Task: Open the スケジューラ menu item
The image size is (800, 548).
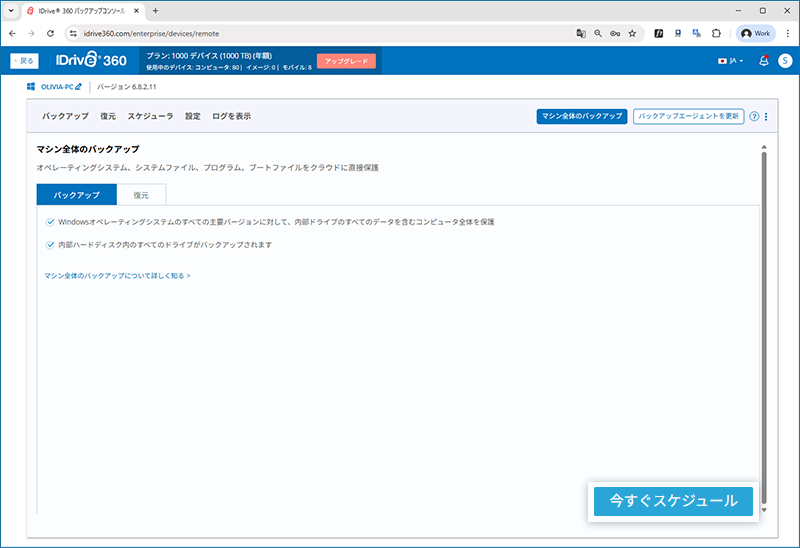Action: click(150, 116)
